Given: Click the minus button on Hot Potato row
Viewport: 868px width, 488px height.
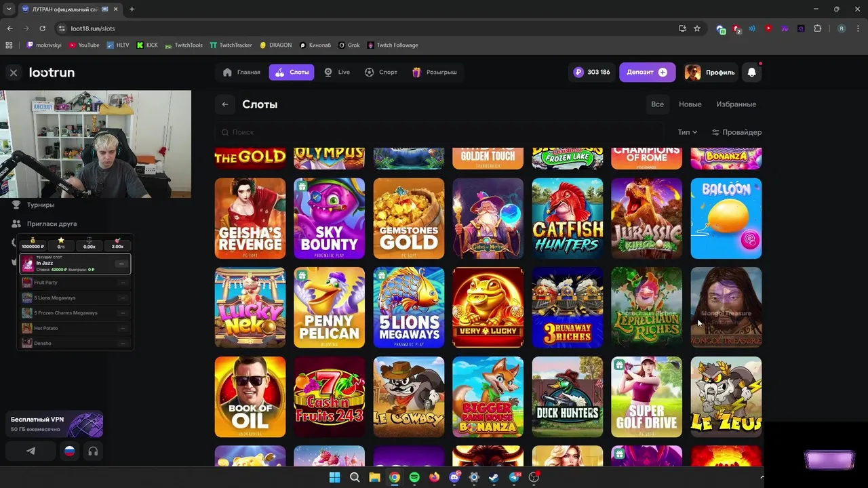Looking at the screenshot, I should [x=122, y=328].
